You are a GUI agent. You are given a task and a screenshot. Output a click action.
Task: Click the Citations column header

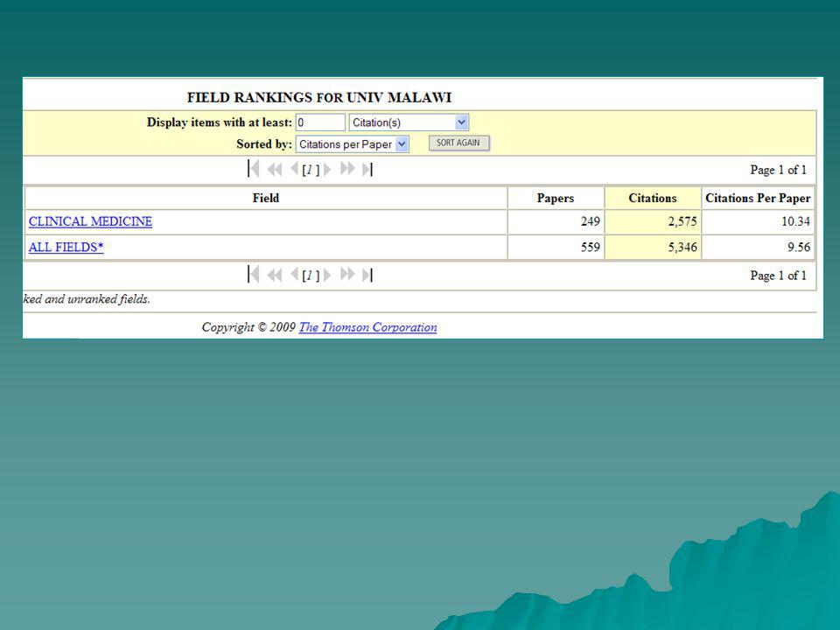click(x=653, y=198)
